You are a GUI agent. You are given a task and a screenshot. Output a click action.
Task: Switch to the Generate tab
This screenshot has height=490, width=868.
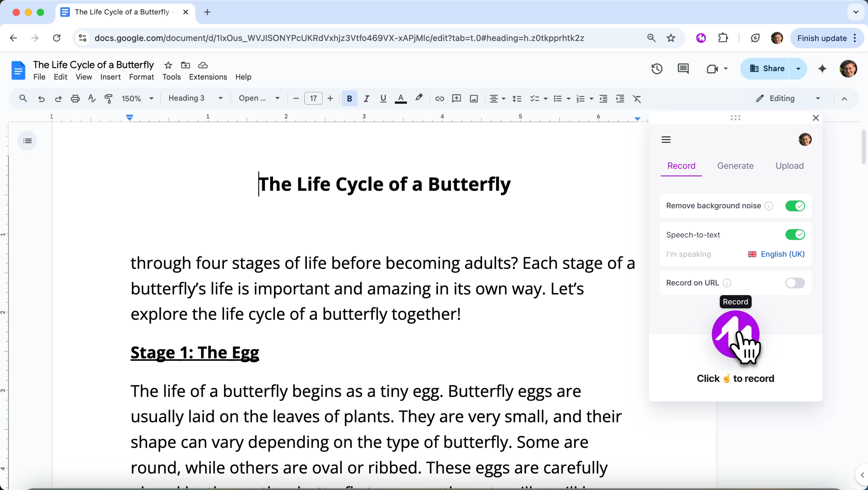click(x=735, y=166)
